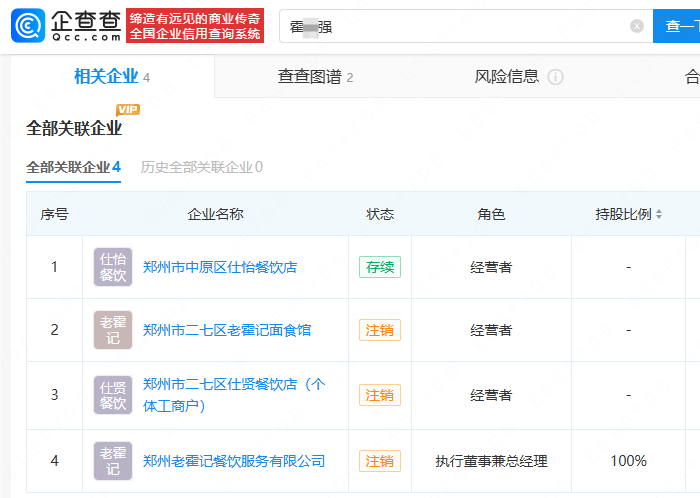
Task: Click the 老霍记 logo in row four
Action: [113, 461]
